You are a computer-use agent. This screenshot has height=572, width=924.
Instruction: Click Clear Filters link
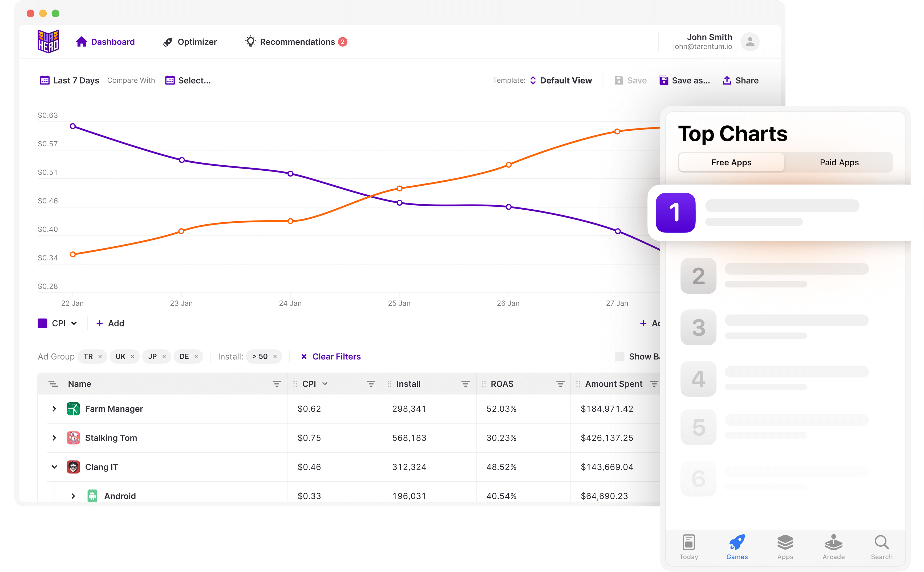pos(331,356)
